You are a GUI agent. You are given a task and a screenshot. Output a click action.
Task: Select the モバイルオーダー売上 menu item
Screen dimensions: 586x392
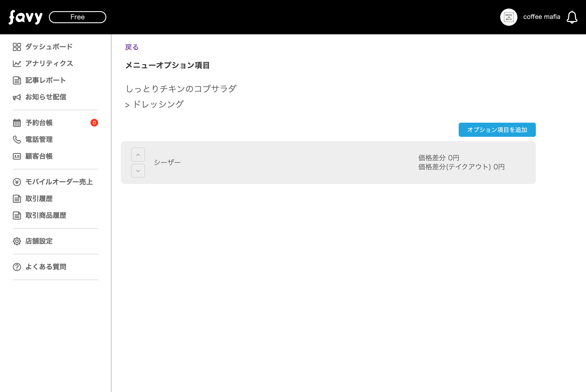pyautogui.click(x=59, y=182)
